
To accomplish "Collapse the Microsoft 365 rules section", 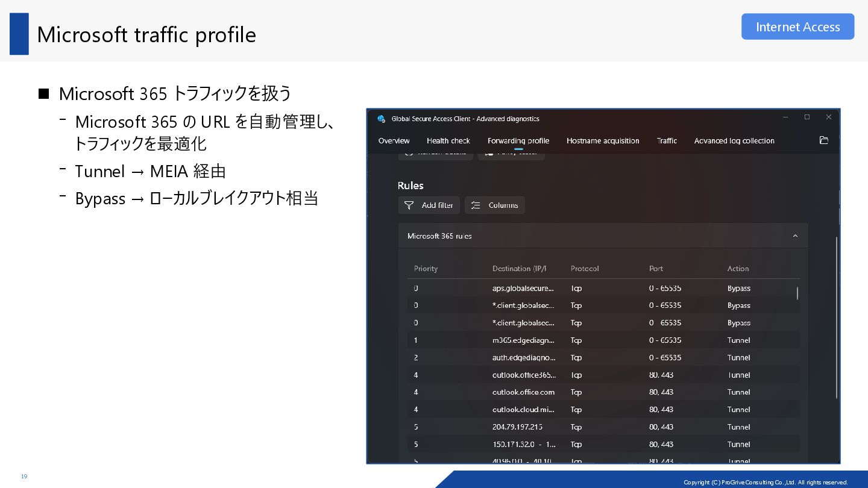I will [x=795, y=236].
